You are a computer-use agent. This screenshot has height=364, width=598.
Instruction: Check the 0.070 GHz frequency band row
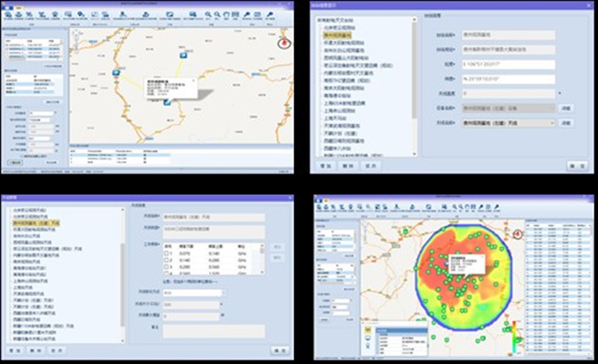coord(167,254)
